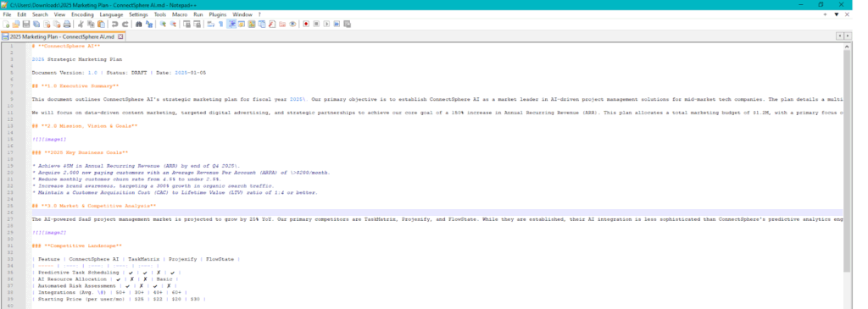Open a file using the folder icon
This screenshot has width=868, height=309.
pyautogui.click(x=15, y=25)
